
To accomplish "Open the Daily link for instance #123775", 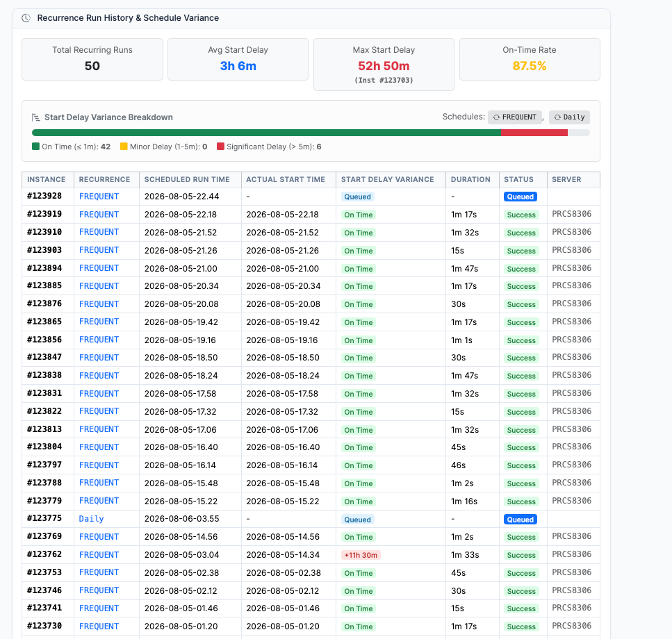I will [x=91, y=519].
